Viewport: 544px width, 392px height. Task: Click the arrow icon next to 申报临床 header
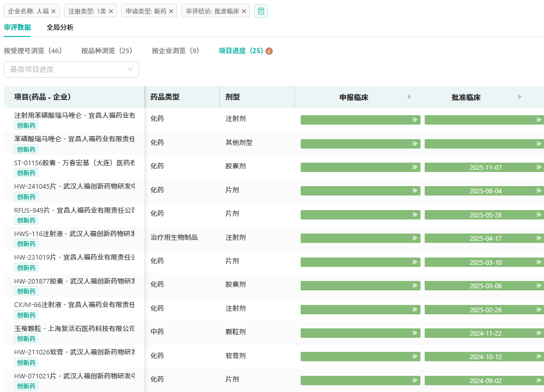click(409, 97)
